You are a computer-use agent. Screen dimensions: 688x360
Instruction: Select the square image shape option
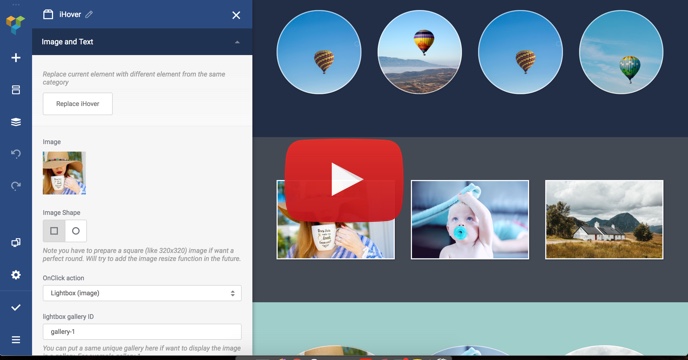click(54, 231)
